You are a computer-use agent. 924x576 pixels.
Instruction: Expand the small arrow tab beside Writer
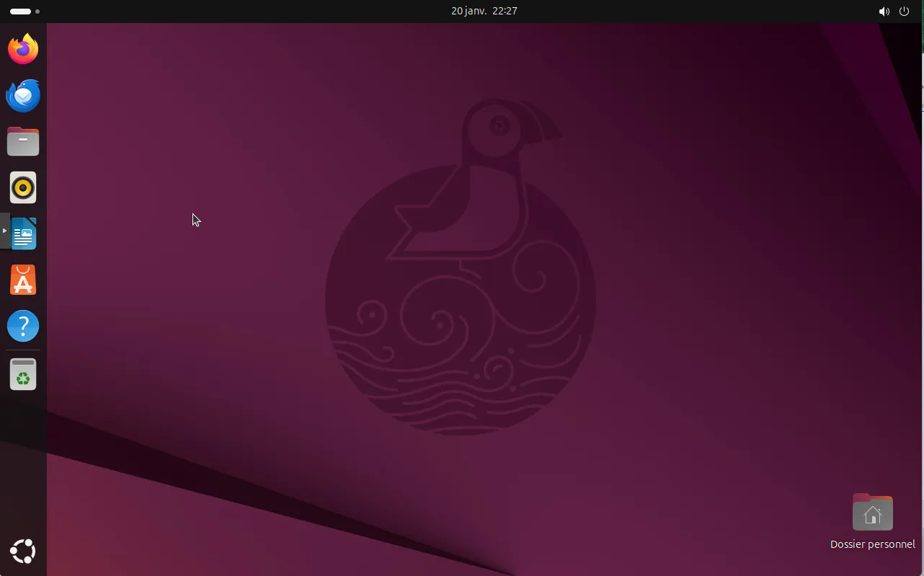(4, 231)
